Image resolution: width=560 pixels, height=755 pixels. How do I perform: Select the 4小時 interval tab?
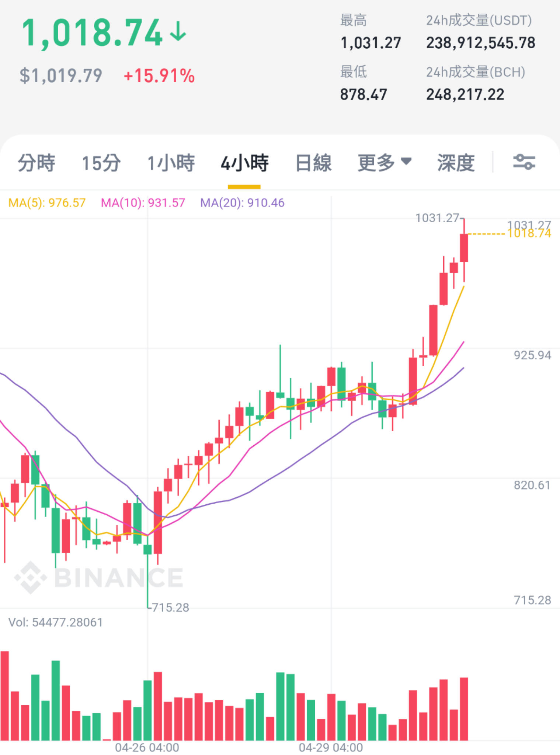[x=245, y=163]
